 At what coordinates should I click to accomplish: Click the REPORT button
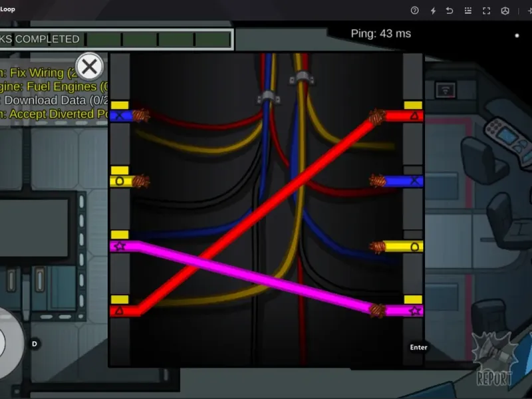pyautogui.click(x=495, y=360)
